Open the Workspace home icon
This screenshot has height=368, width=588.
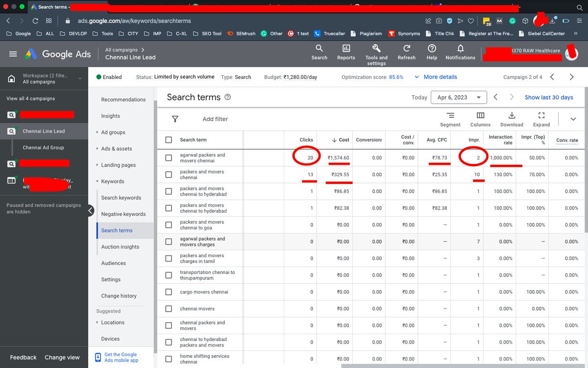click(11, 79)
